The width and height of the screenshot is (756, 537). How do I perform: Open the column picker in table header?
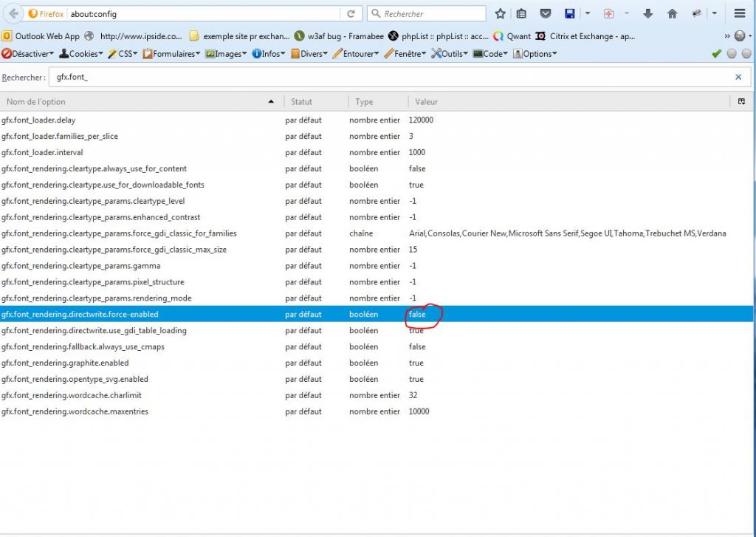741,101
